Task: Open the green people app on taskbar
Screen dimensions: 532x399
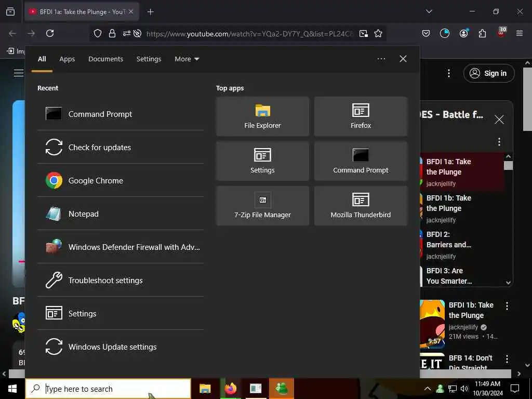Action: point(282,389)
